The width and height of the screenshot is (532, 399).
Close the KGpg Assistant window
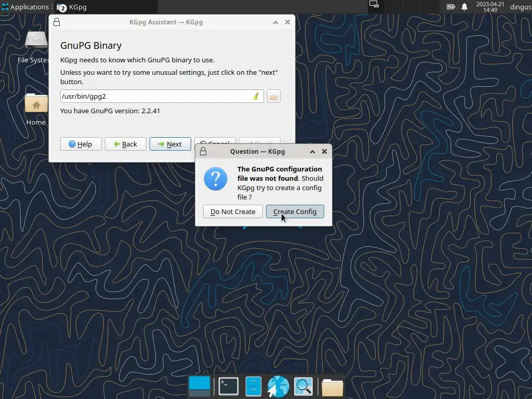point(287,22)
